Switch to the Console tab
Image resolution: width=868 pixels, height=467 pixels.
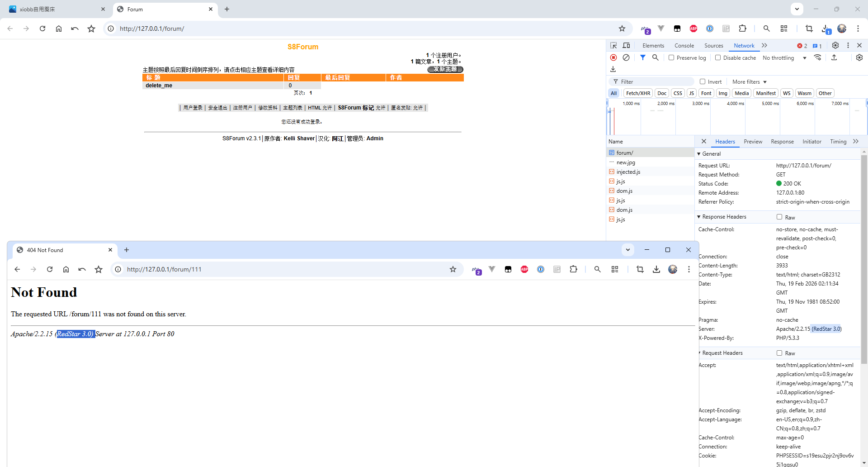[684, 46]
